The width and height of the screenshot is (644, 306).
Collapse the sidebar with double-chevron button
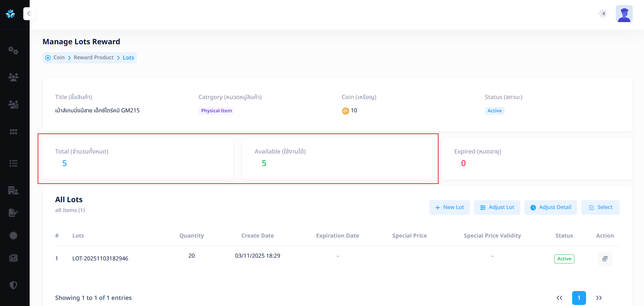click(x=29, y=14)
